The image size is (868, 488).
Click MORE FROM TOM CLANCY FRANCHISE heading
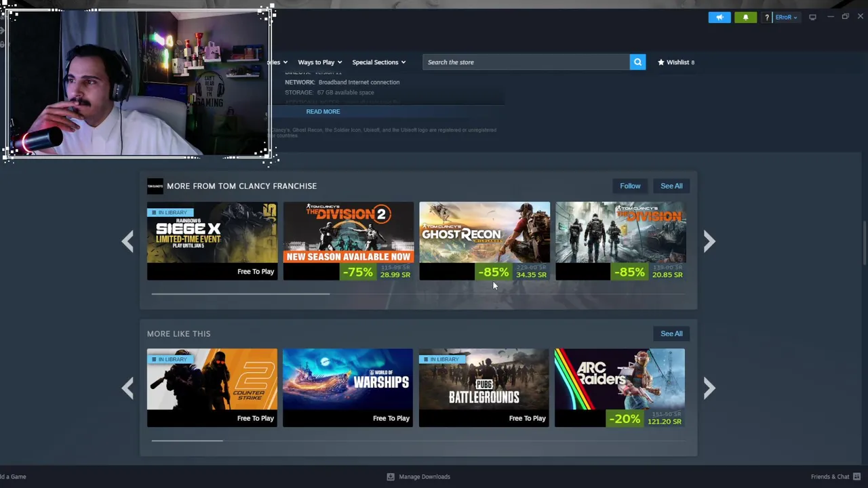coord(241,186)
